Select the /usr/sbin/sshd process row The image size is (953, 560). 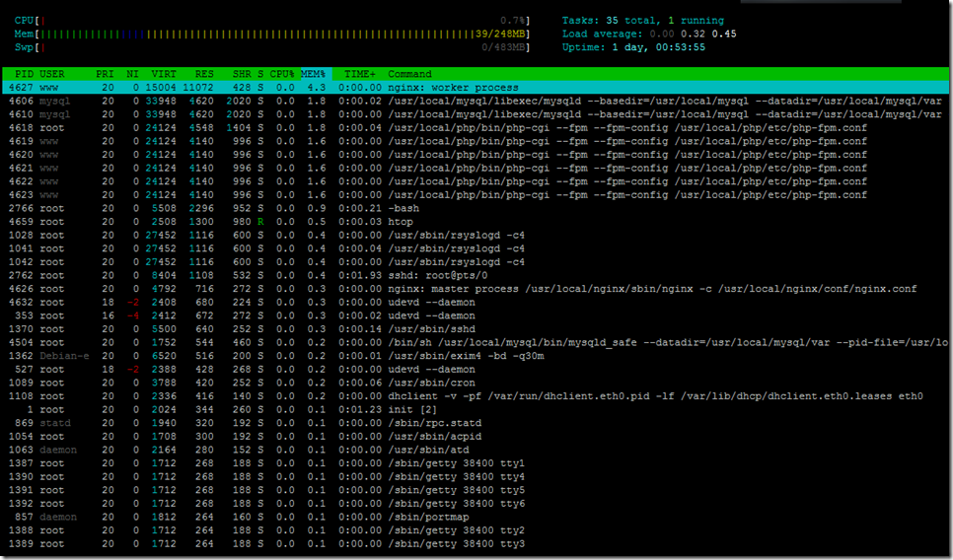tap(476, 328)
